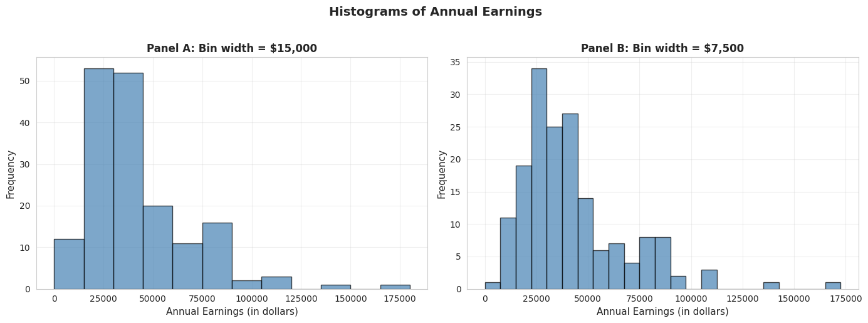The width and height of the screenshot is (868, 323).
Task: Select the rightmost bar in Panel B
Action: pyautogui.click(x=832, y=286)
